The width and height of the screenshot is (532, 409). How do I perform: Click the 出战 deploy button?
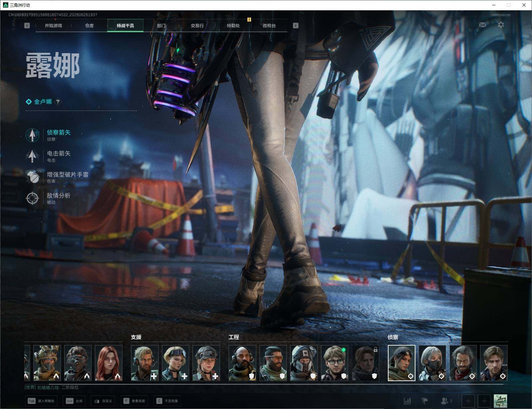(x=74, y=401)
